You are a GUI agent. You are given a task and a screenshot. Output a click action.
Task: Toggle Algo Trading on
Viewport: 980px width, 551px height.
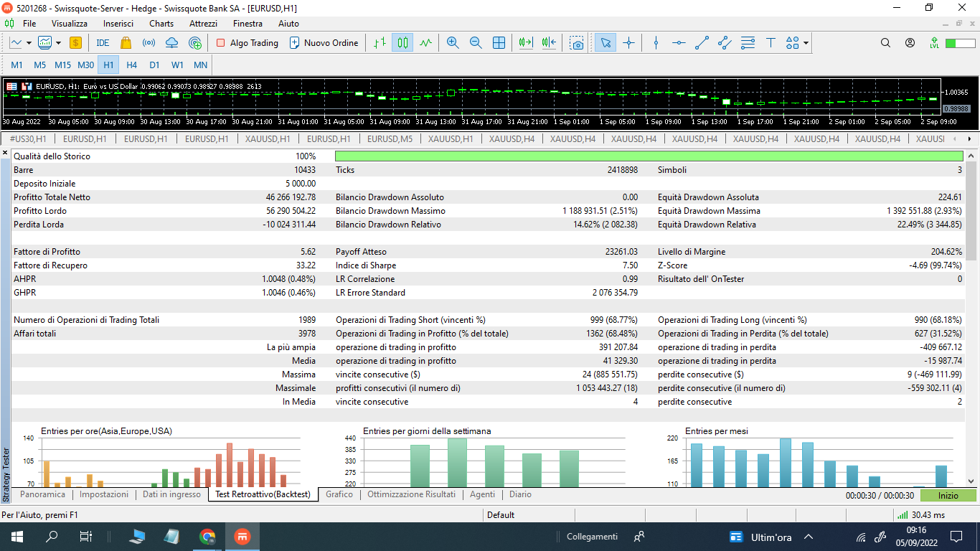pos(247,43)
